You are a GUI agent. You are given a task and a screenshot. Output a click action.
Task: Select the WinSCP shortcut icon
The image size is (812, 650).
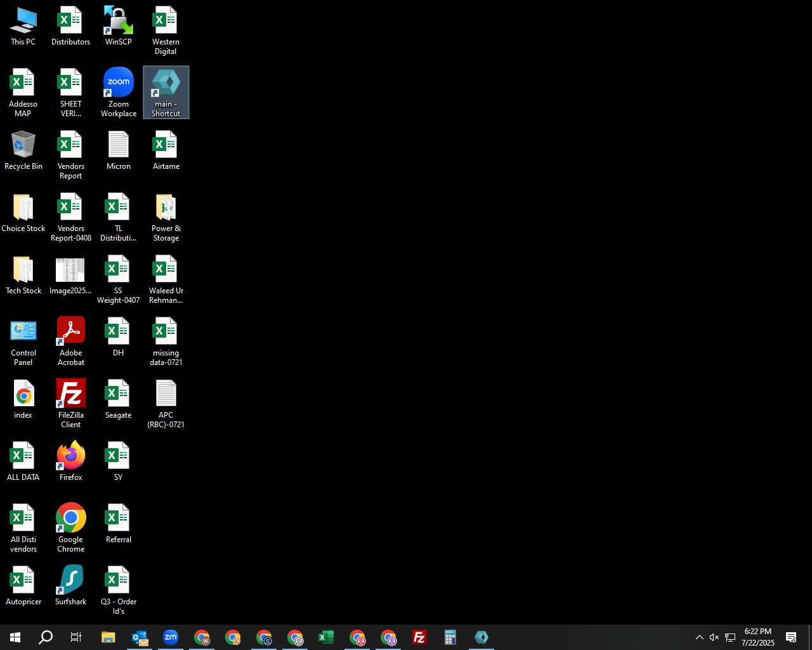(119, 27)
